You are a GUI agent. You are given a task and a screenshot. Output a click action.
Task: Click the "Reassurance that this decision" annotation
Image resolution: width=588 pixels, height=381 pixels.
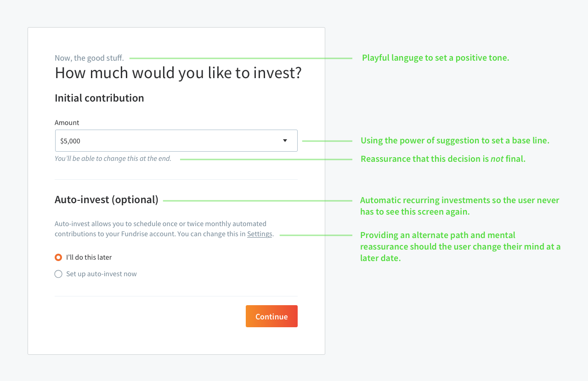[443, 159]
